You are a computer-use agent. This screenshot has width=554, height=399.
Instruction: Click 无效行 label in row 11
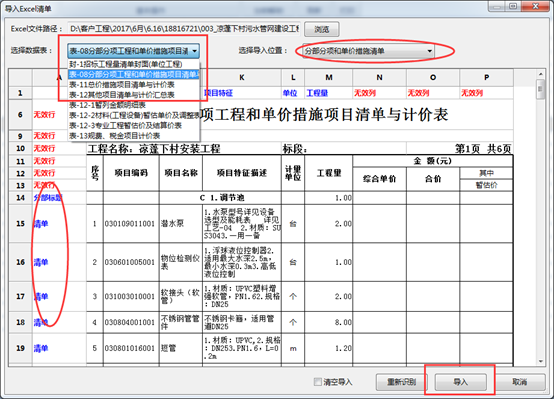44,161
